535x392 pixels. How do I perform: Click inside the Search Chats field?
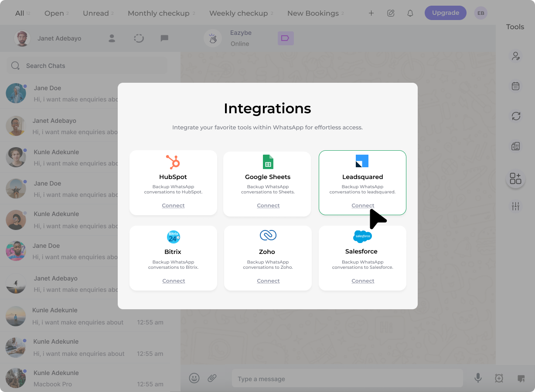pyautogui.click(x=86, y=65)
